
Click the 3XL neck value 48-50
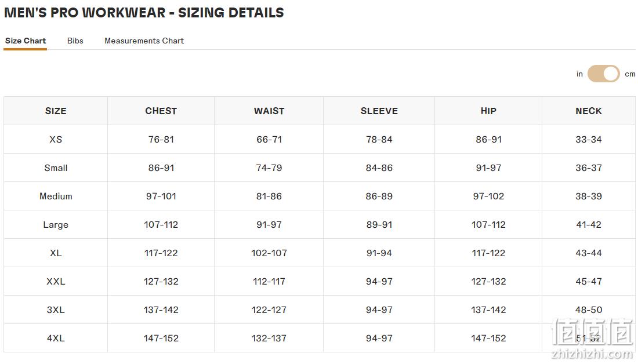[588, 310]
